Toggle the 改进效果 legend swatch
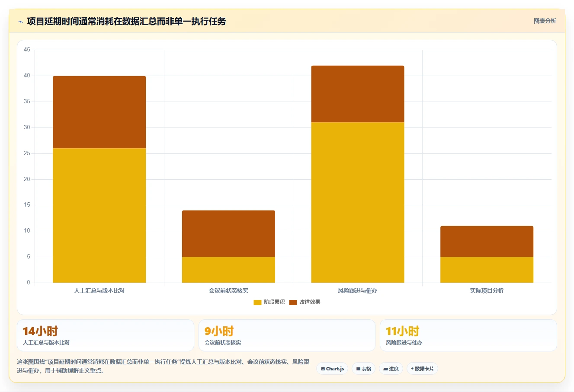The width and height of the screenshot is (574, 392). coord(293,302)
